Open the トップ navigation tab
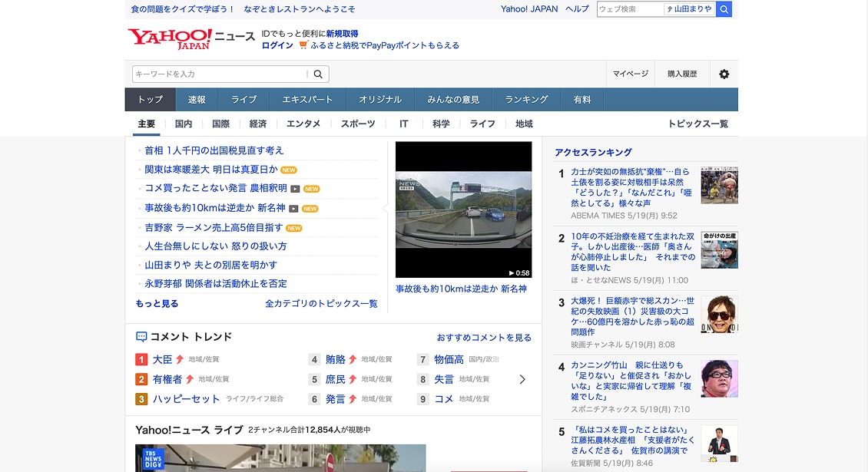The image size is (868, 472). [150, 100]
